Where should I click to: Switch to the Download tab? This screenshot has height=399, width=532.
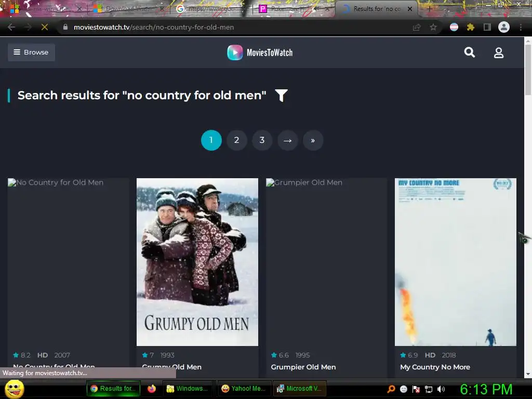pyautogui.click(x=127, y=9)
